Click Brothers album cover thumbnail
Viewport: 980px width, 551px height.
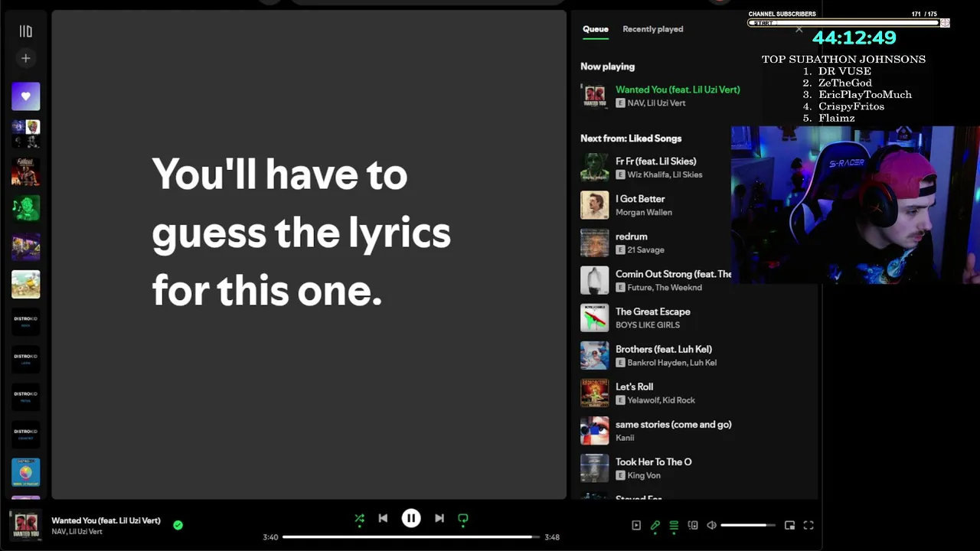click(x=595, y=355)
